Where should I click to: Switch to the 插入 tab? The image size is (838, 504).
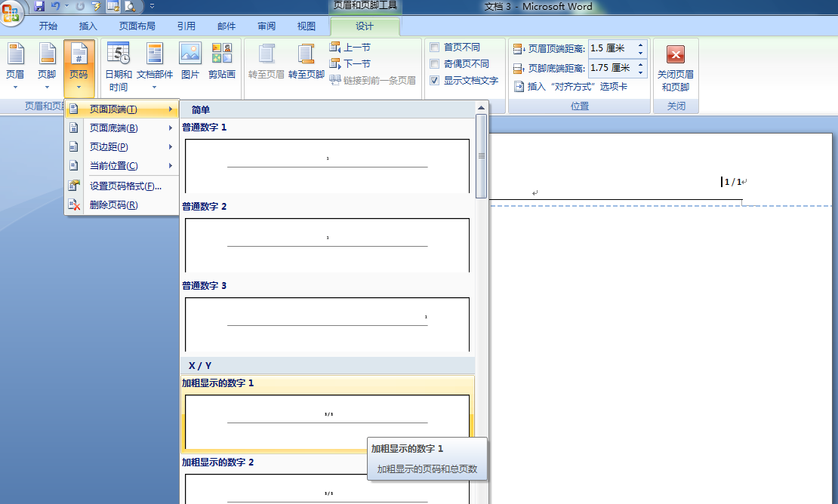coord(88,26)
